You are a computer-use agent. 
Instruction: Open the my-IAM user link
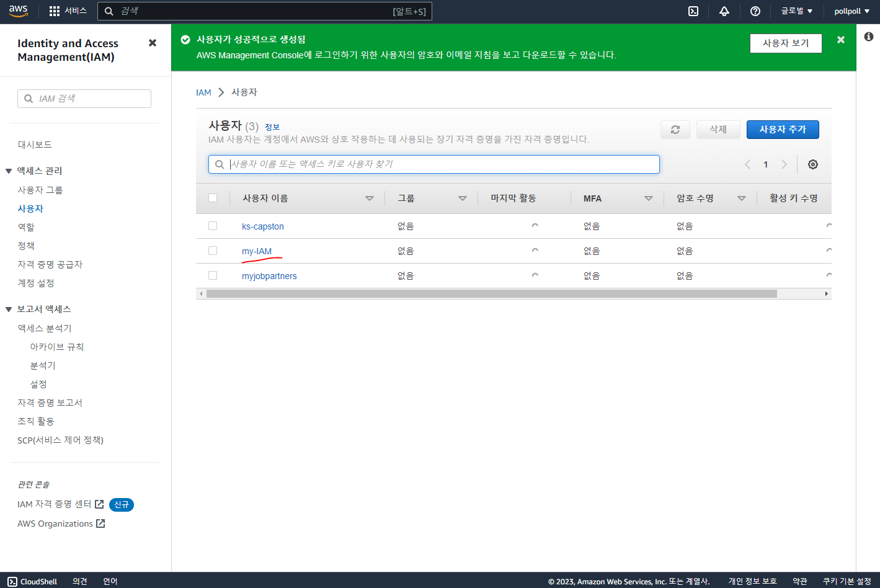pos(257,251)
